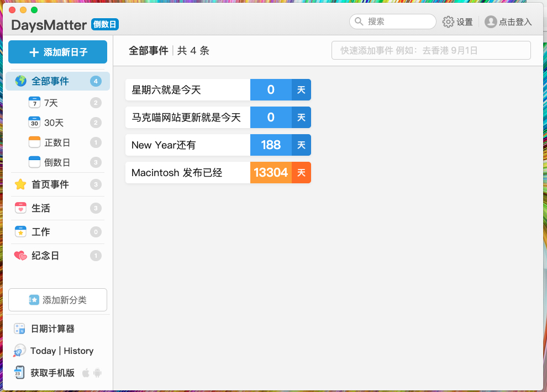Focus the 搜索 search field
This screenshot has height=392, width=547.
coord(392,22)
